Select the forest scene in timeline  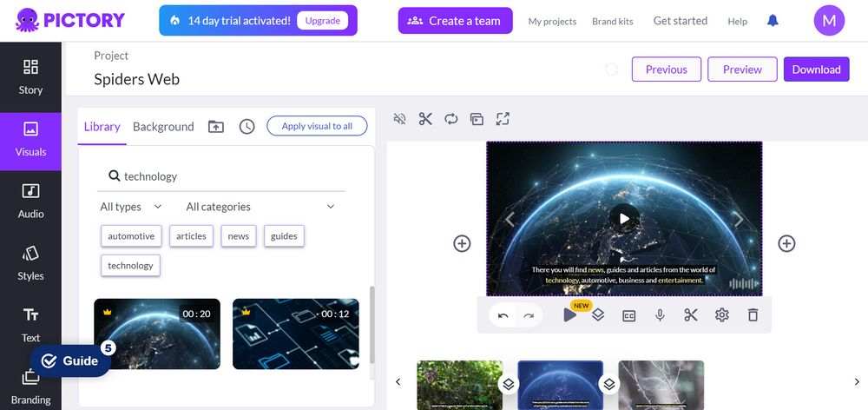[x=459, y=385]
